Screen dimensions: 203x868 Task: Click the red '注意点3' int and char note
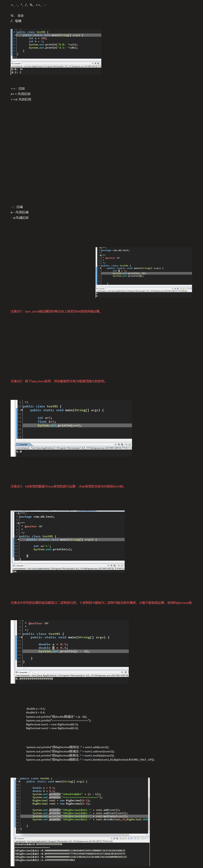68,486
